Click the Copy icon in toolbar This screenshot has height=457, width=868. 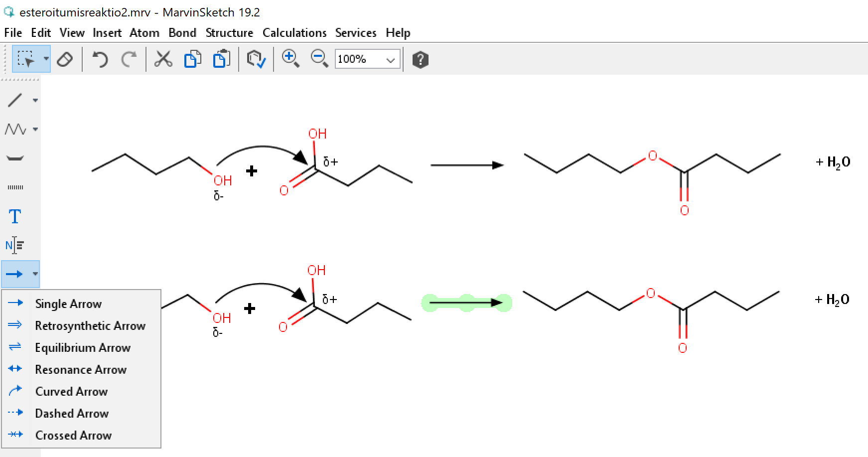(192, 59)
